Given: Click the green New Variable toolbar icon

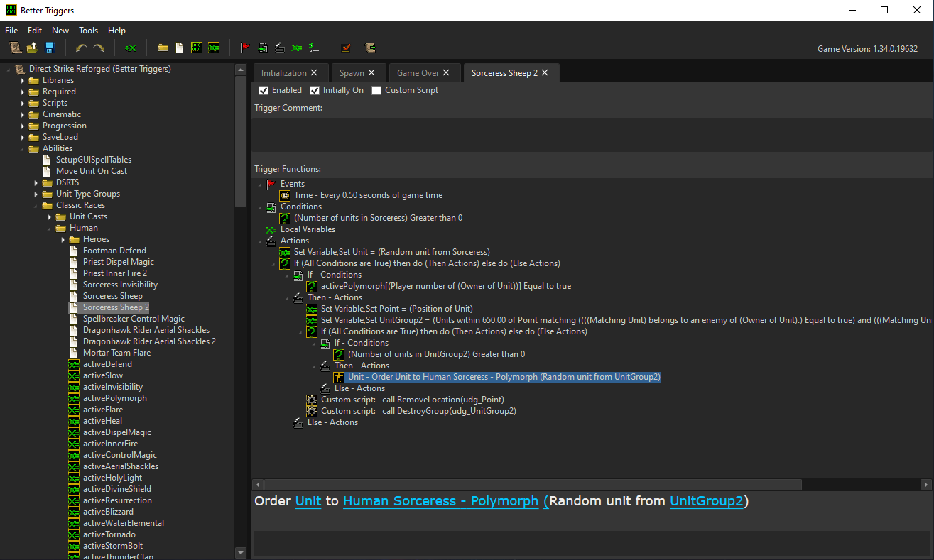Looking at the screenshot, I should [x=131, y=48].
